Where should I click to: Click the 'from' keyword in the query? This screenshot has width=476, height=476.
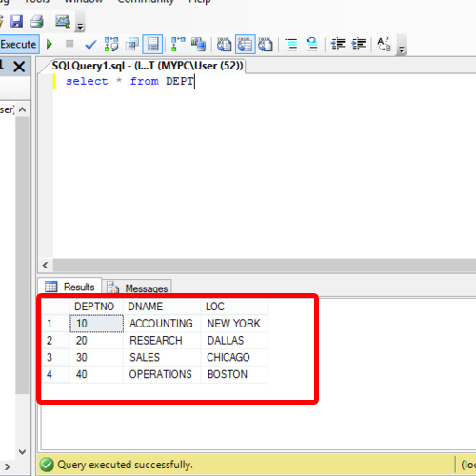click(x=145, y=82)
